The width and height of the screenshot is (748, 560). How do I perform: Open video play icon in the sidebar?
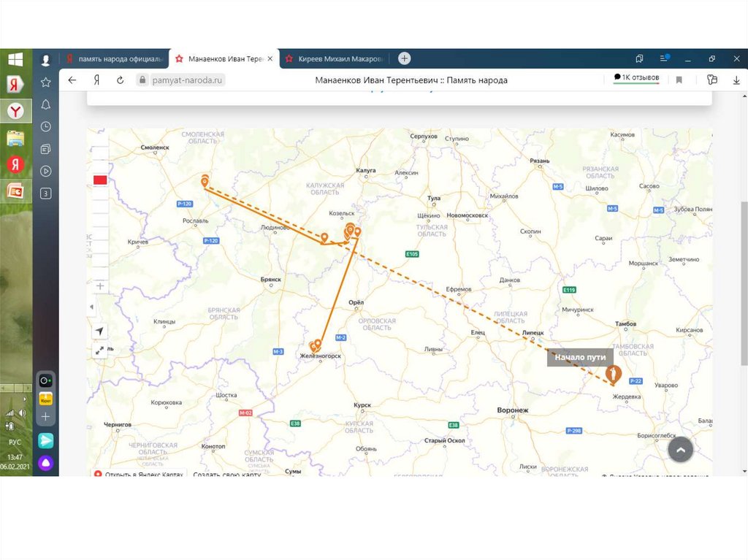click(x=46, y=171)
